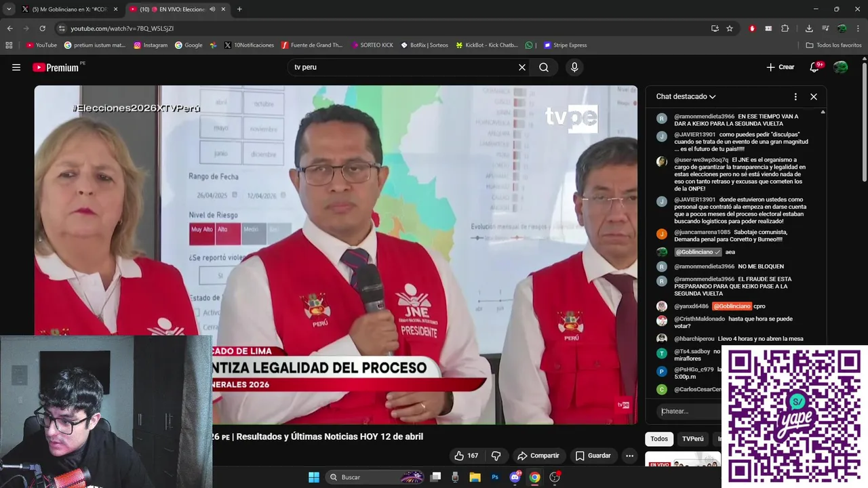This screenshot has width=868, height=488.
Task: Open the Windows Start menu
Action: pos(314,477)
